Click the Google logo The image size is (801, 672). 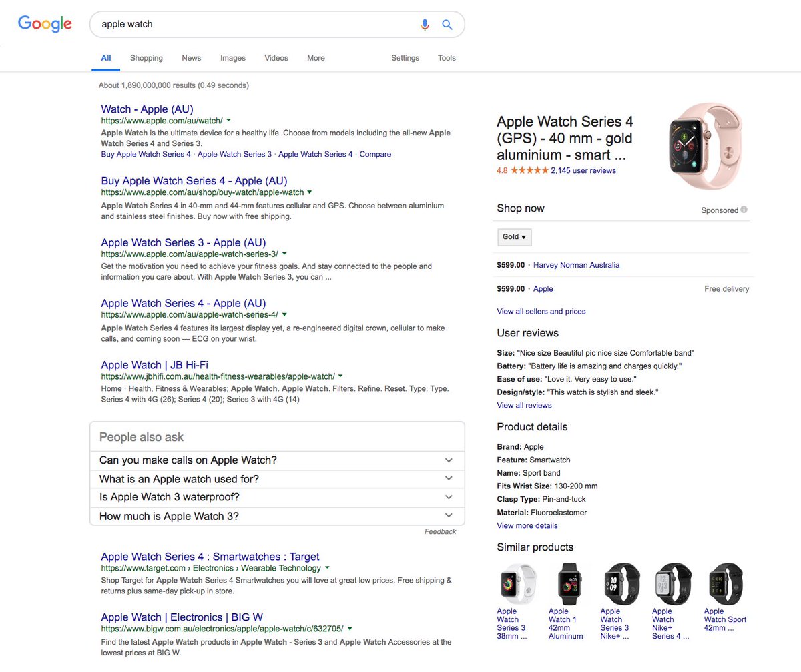click(x=45, y=23)
